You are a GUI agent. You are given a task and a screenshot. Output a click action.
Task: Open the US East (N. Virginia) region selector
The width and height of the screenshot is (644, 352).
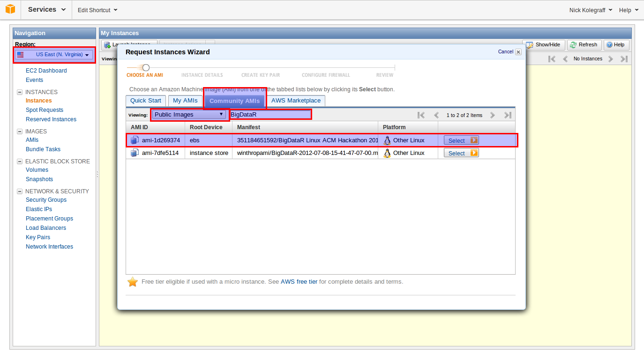54,55
